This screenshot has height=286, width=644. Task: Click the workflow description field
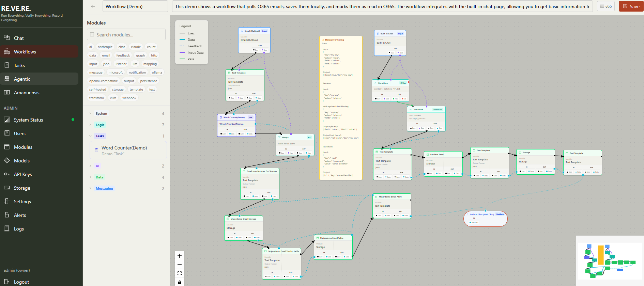382,6
